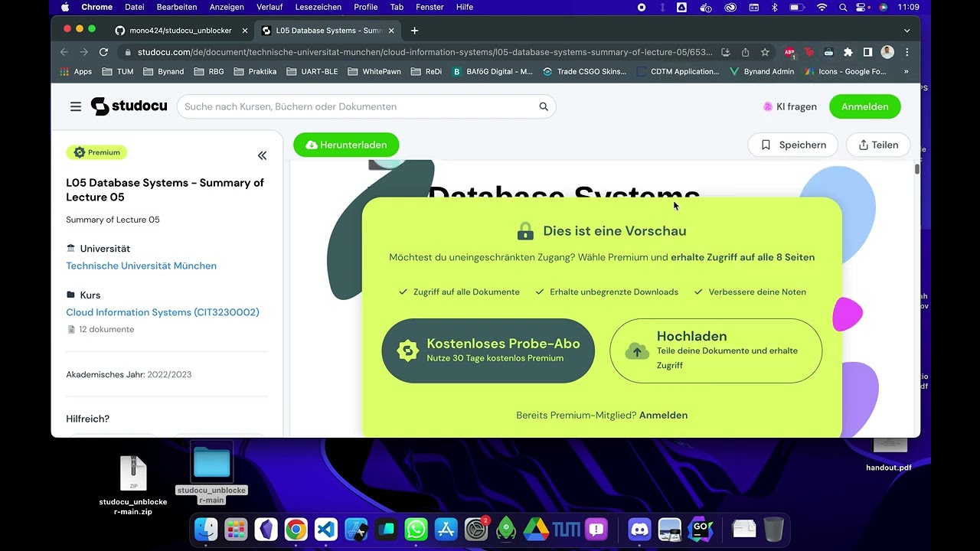Switch to the mono424/studocu_unblocker tab

(x=181, y=31)
